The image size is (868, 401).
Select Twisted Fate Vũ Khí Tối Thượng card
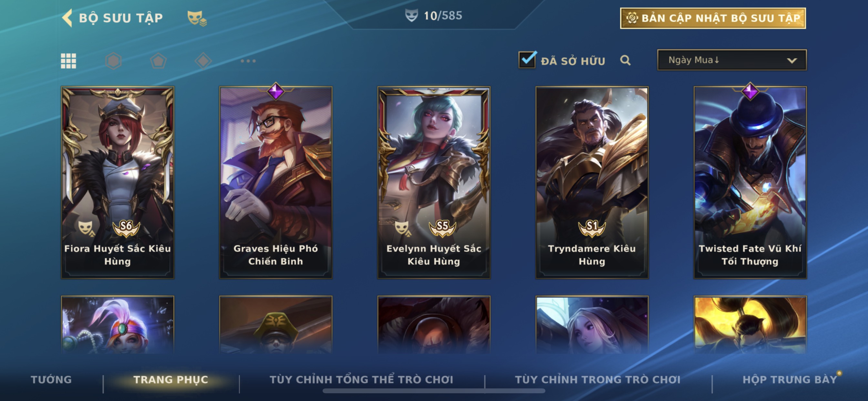pyautogui.click(x=750, y=182)
